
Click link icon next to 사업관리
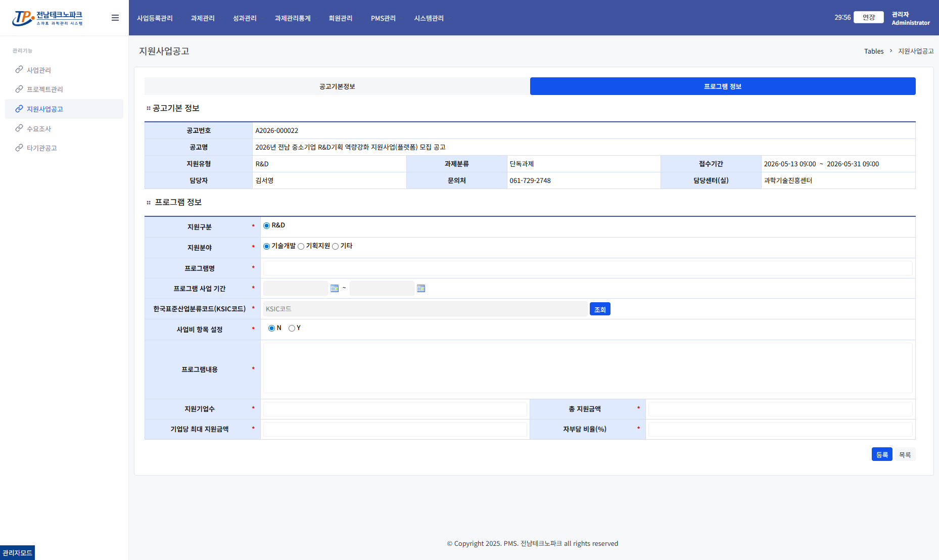coord(19,69)
